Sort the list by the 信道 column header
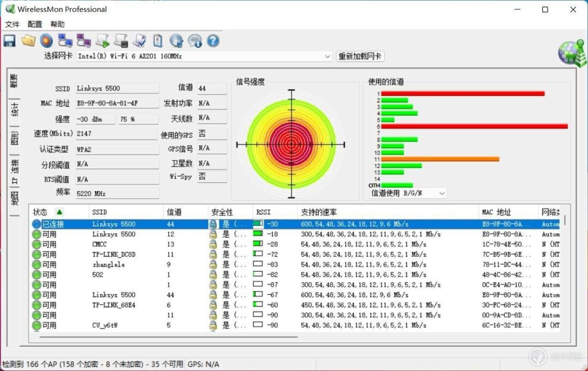The height and width of the screenshot is (371, 588). click(x=186, y=212)
